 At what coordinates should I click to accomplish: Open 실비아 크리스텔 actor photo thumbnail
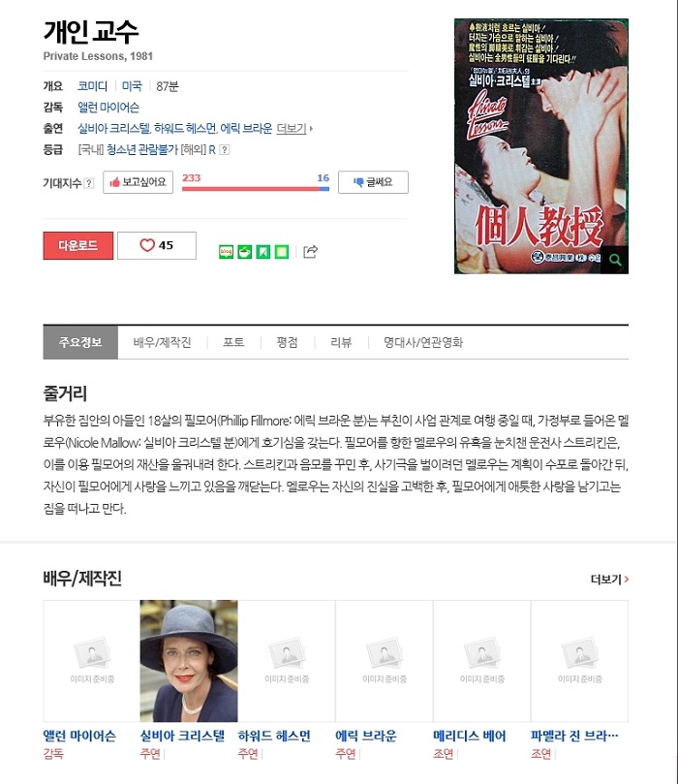(x=189, y=661)
